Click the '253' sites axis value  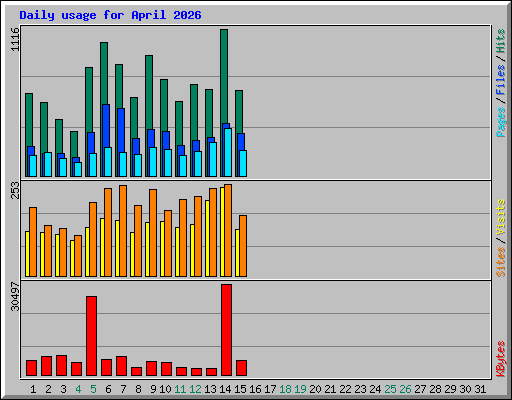pyautogui.click(x=15, y=190)
